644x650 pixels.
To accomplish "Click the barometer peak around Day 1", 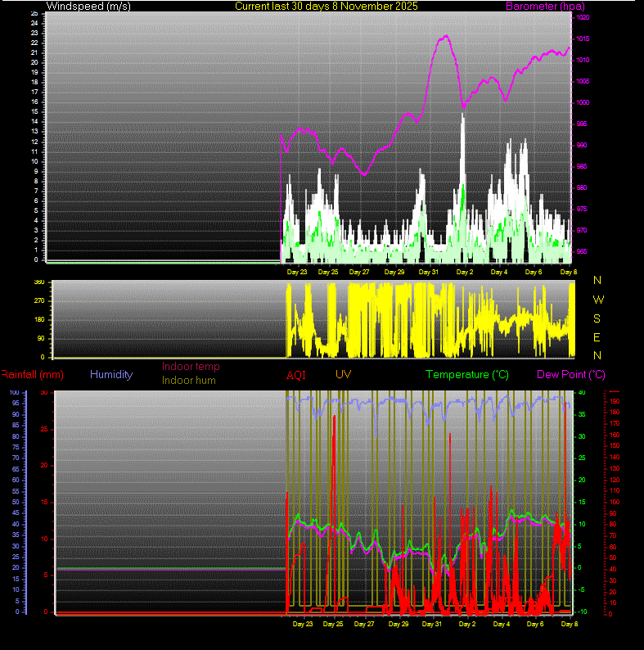I will pyautogui.click(x=446, y=36).
